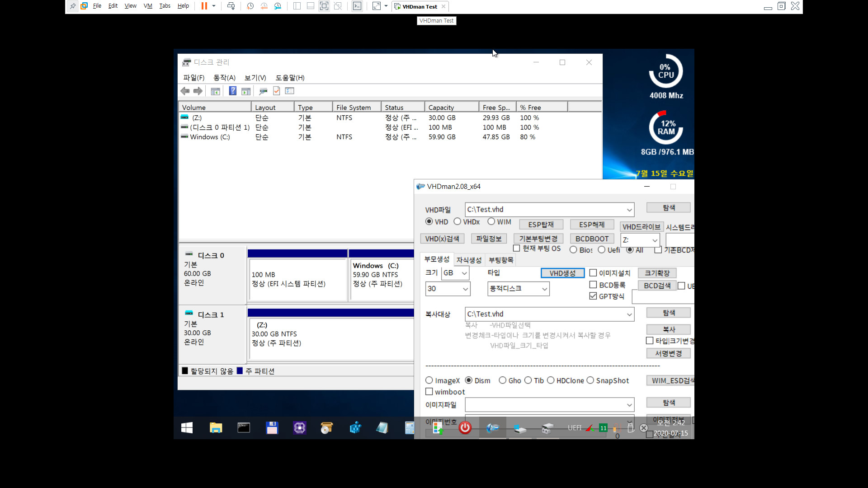Image resolution: width=868 pixels, height=488 pixels.
Task: Open the VMware view options dropdown arrow
Action: point(386,6)
